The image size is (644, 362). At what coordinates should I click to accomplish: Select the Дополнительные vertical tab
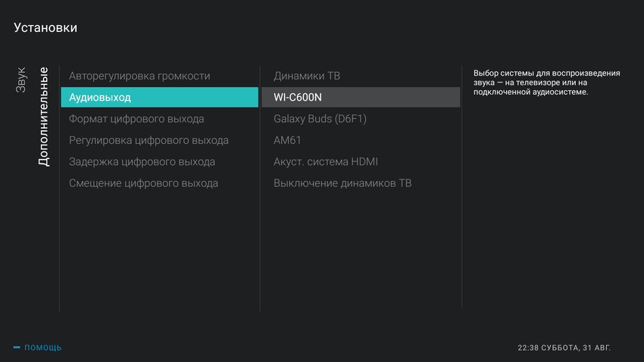(43, 117)
